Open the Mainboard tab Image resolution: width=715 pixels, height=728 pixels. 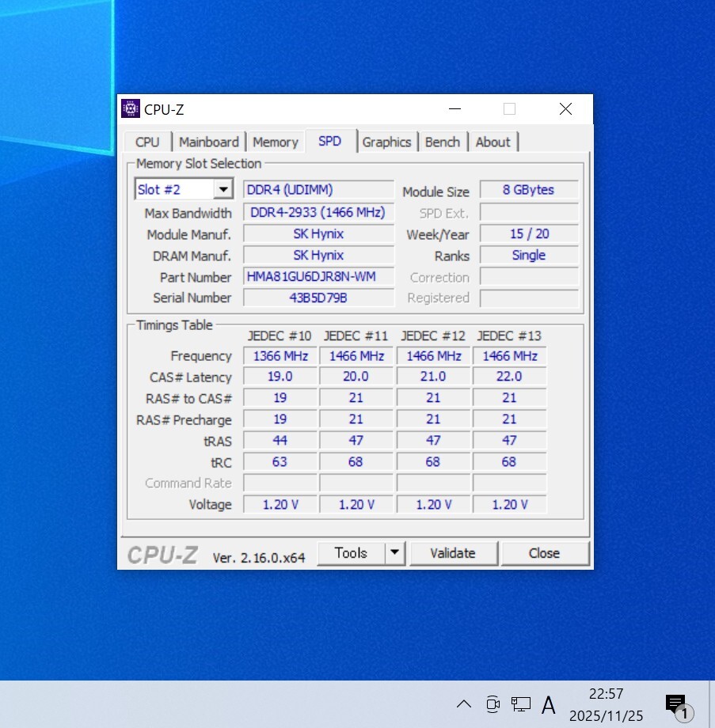(208, 142)
